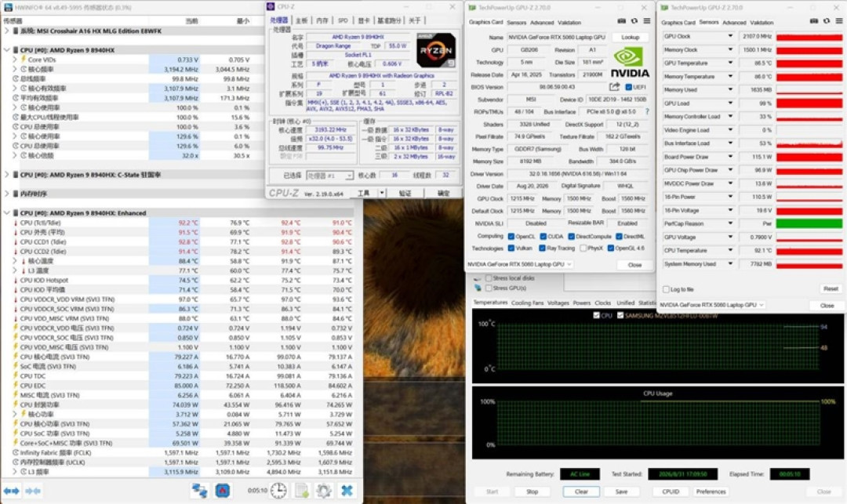Image resolution: width=847 pixels, height=504 pixels.
Task: Click HWiNFO title bar app icon
Action: coord(6,8)
